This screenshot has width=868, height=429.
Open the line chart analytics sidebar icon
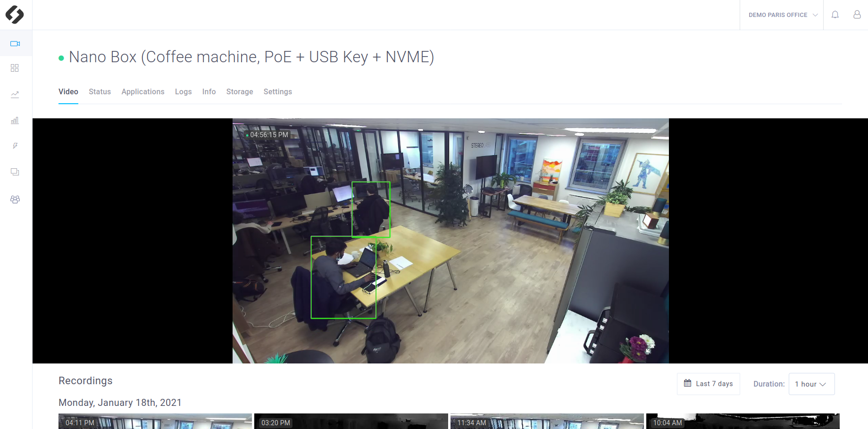(x=15, y=94)
